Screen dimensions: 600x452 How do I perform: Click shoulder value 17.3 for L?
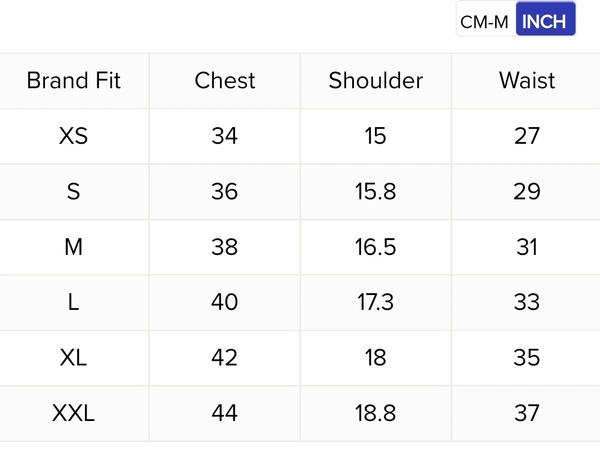(x=376, y=302)
